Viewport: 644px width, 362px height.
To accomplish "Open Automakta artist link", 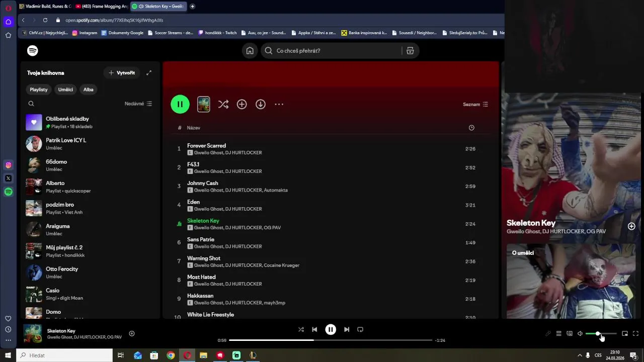I will [276, 191].
